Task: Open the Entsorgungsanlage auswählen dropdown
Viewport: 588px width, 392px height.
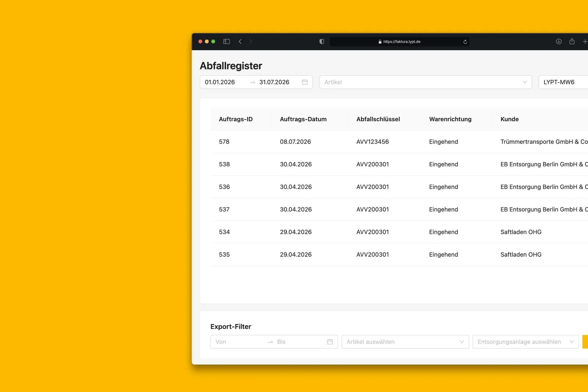Action: 526,342
